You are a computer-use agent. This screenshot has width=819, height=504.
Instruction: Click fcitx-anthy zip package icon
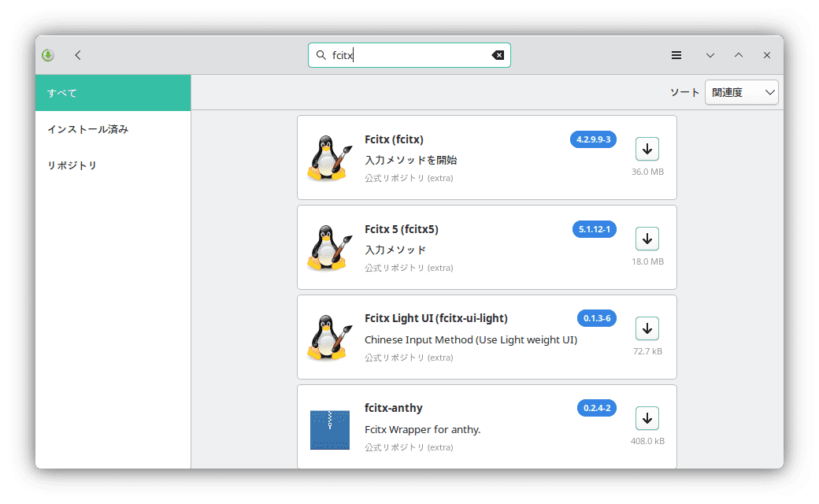click(330, 430)
